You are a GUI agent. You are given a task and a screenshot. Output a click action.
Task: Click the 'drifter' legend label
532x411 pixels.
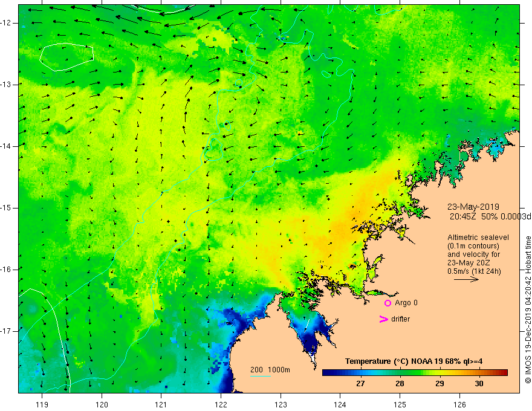(x=400, y=319)
